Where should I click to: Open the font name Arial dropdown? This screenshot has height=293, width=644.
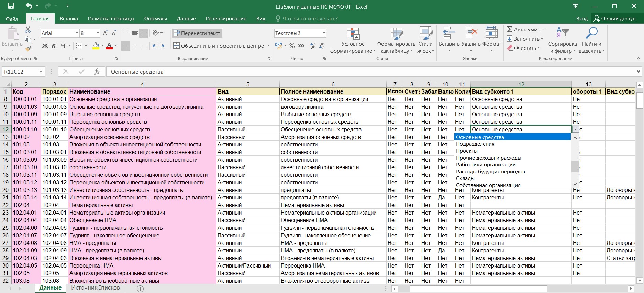pyautogui.click(x=77, y=33)
